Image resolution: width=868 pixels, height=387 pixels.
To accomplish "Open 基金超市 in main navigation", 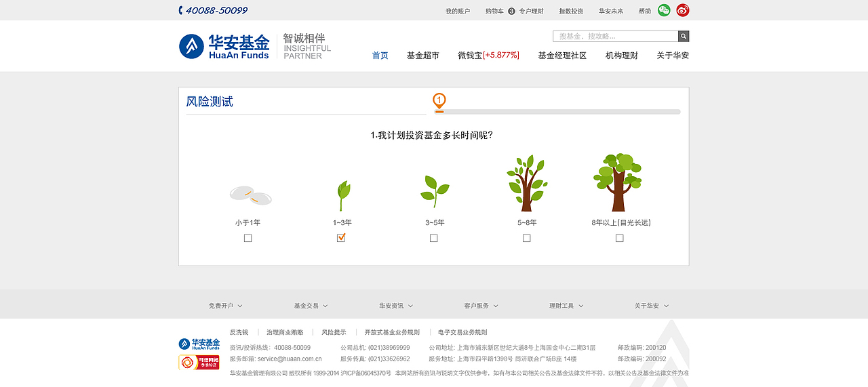I will point(423,56).
